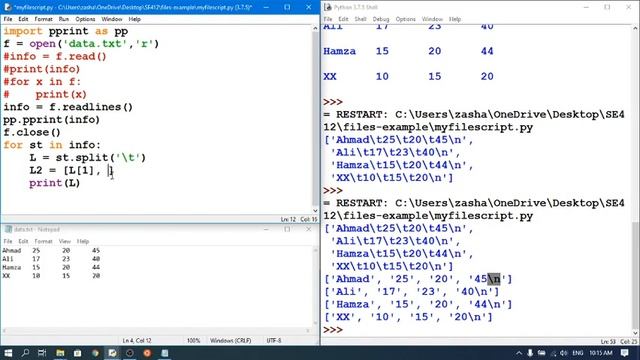
Task: Open Run menu in myfilescript.py editor
Action: pyautogui.click(x=64, y=19)
